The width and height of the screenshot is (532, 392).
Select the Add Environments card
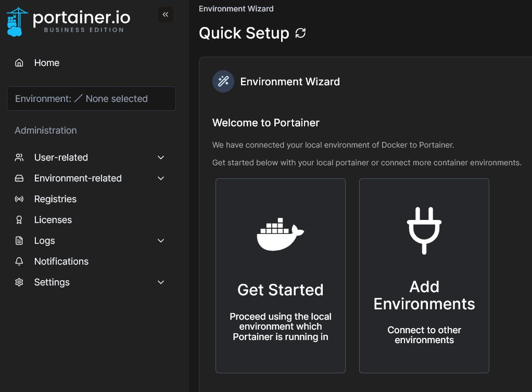pyautogui.click(x=424, y=276)
